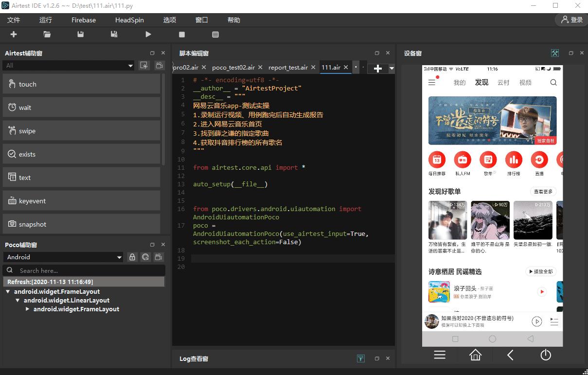Screen dimensions: 588x375
Task: Click the device tools wrench icon
Action: [554, 53]
